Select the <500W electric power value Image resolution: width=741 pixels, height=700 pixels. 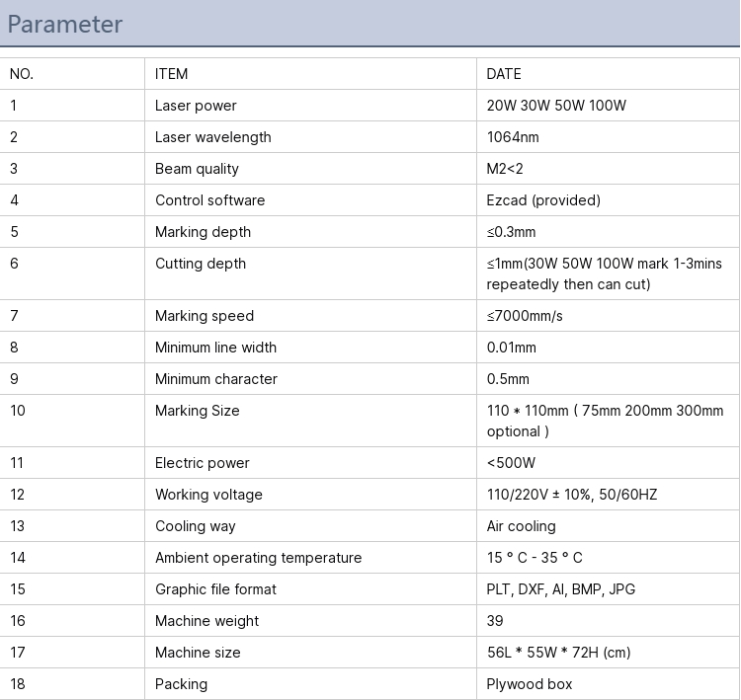coord(511,463)
